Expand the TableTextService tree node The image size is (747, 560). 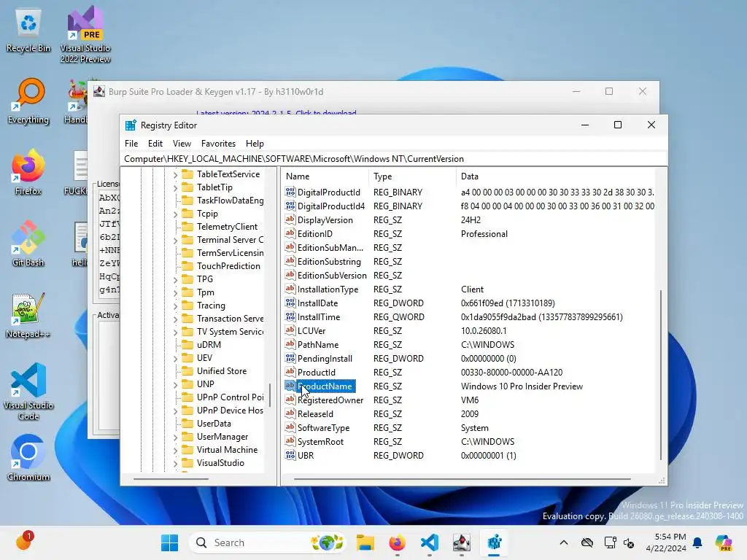point(175,175)
